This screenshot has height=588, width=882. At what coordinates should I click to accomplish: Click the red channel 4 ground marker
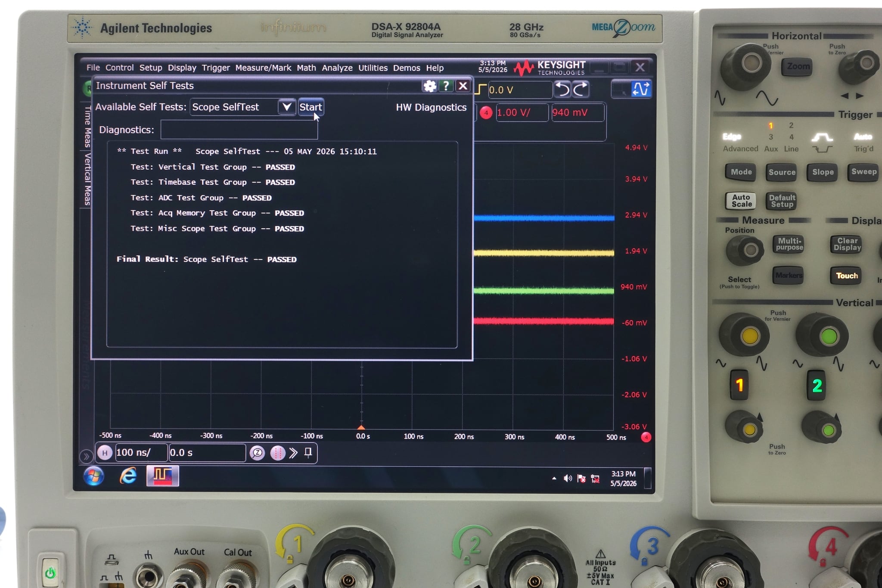tap(646, 438)
